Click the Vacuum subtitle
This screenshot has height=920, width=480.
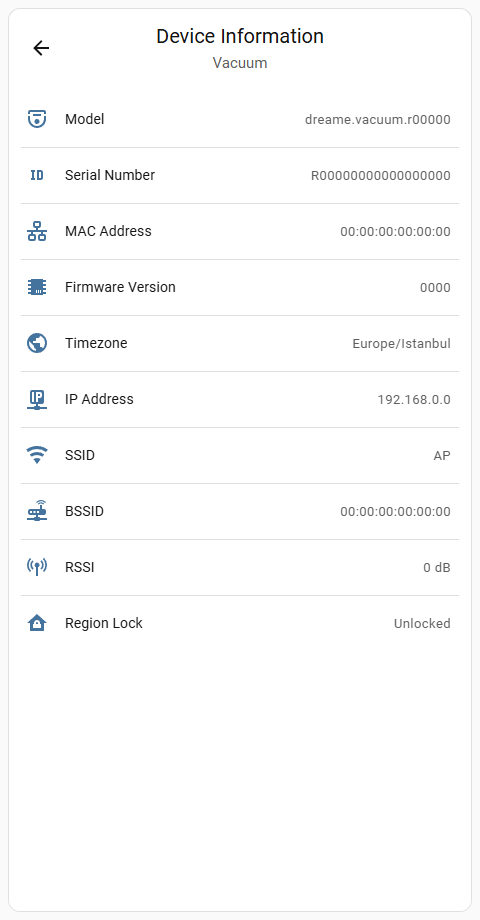240,63
